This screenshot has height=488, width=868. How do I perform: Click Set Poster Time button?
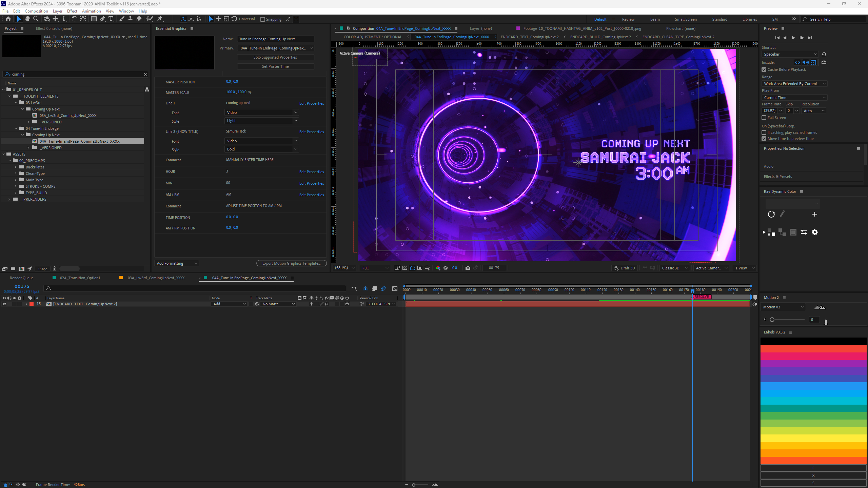click(275, 66)
